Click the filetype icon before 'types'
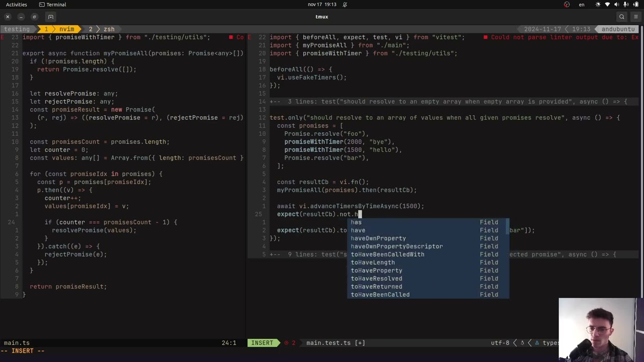644x362 pixels. coord(537,343)
